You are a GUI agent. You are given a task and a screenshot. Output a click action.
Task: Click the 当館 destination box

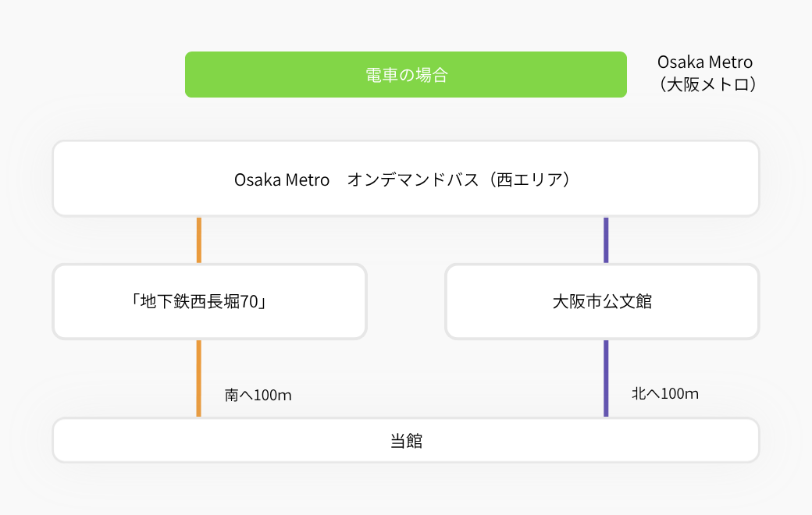405,440
